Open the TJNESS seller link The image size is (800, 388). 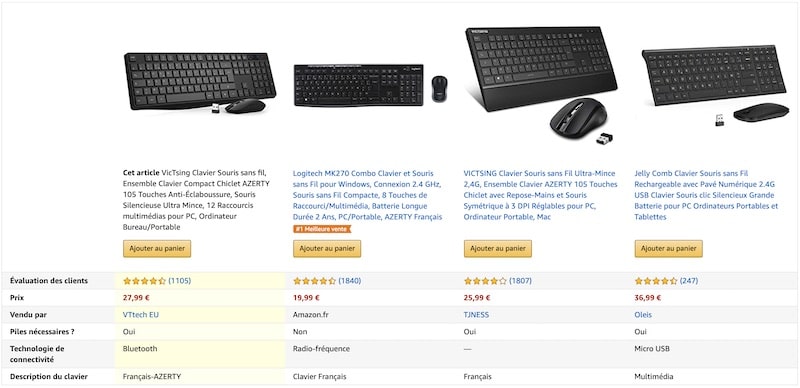(476, 314)
